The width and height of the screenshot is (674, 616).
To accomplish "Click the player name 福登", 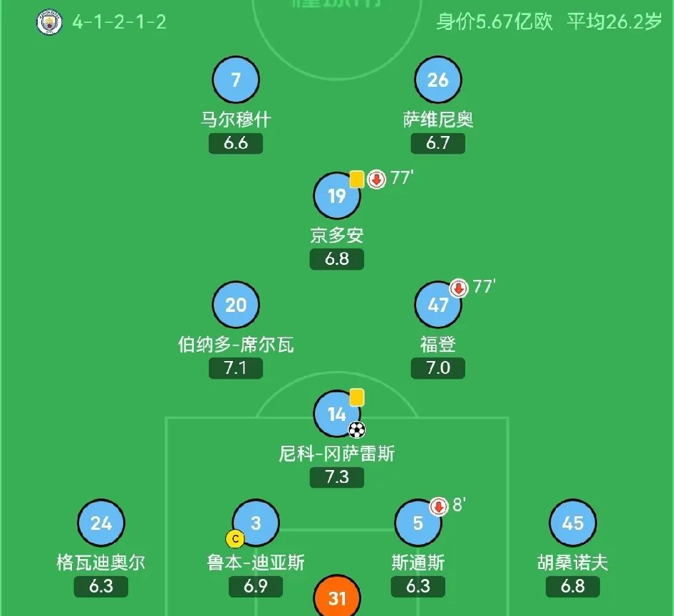I will (439, 343).
